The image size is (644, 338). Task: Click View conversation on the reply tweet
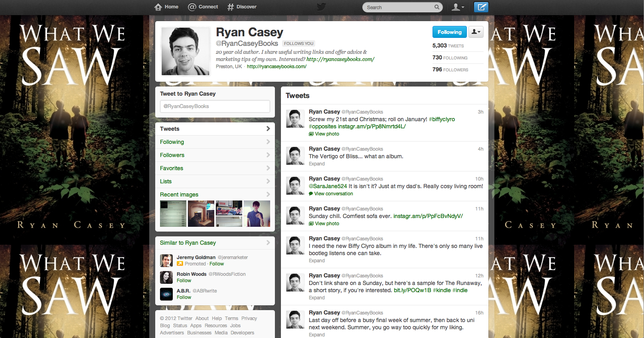[331, 194]
